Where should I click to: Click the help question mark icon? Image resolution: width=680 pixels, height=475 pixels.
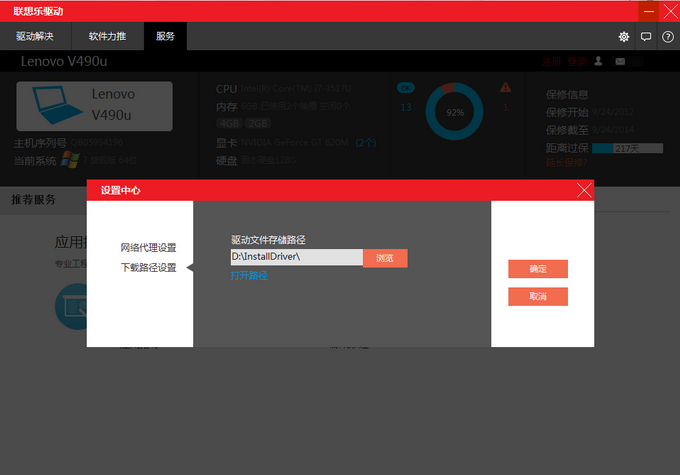click(667, 37)
